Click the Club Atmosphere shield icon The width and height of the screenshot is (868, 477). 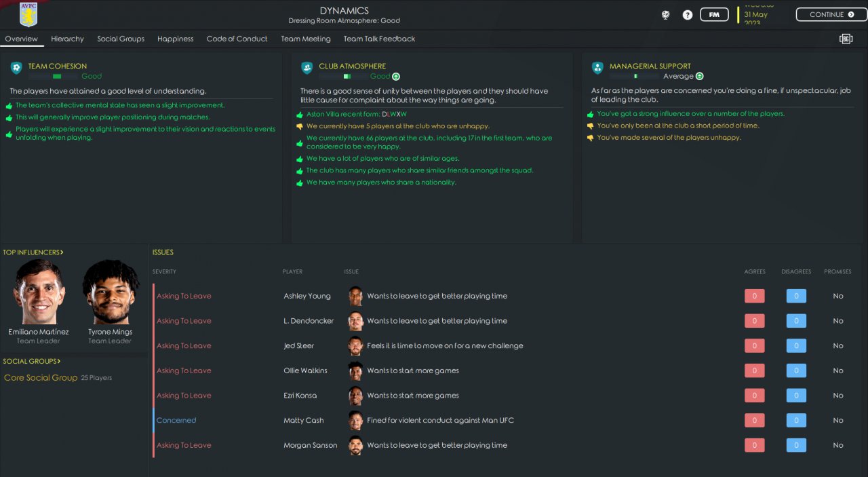coord(307,68)
